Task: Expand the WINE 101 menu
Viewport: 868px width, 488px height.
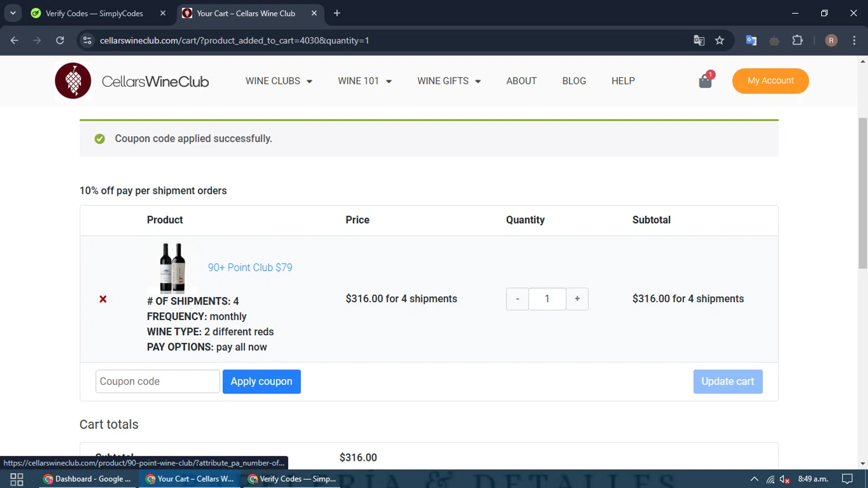Action: point(365,81)
